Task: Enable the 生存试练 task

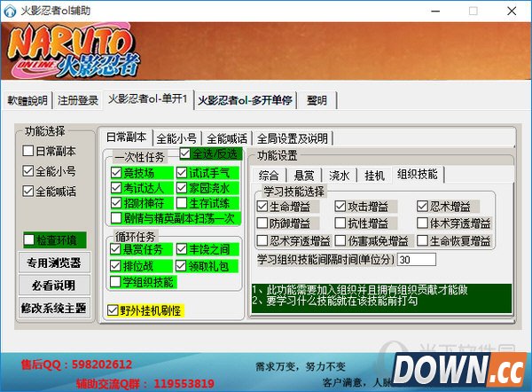Action: click(x=182, y=203)
